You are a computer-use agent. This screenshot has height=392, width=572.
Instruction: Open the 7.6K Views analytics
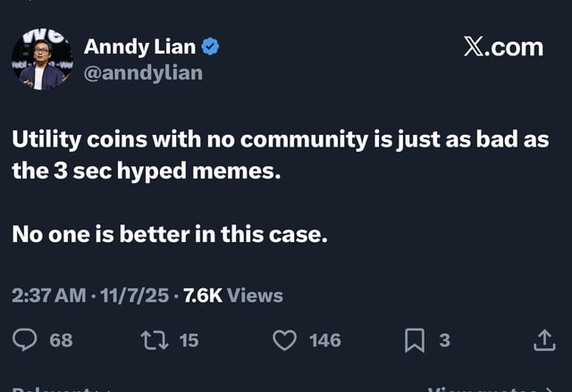point(233,296)
